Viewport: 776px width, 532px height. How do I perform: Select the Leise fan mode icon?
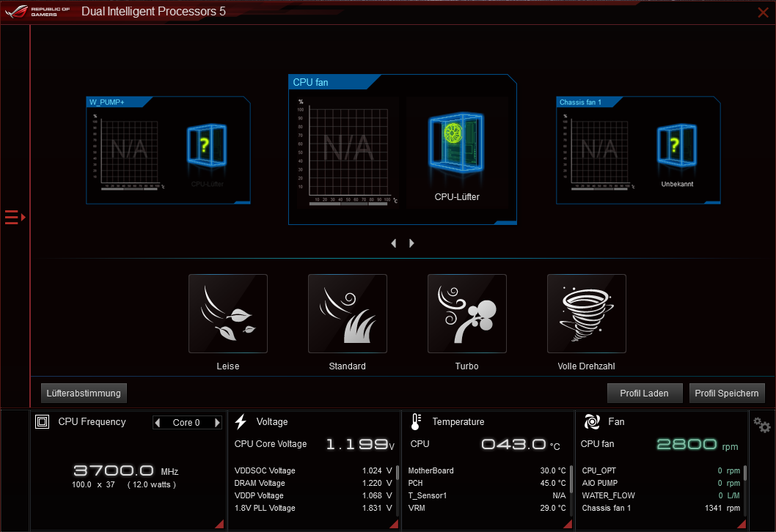pyautogui.click(x=228, y=314)
